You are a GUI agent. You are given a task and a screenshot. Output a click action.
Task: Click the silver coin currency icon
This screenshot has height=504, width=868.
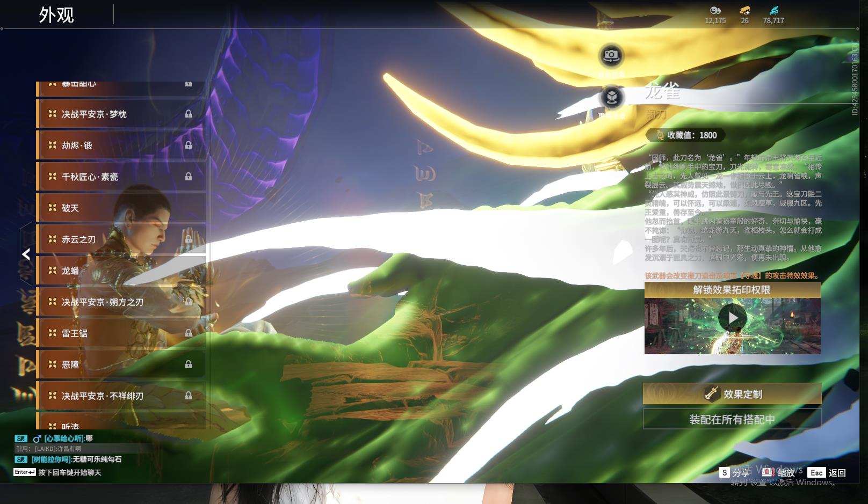(x=715, y=10)
